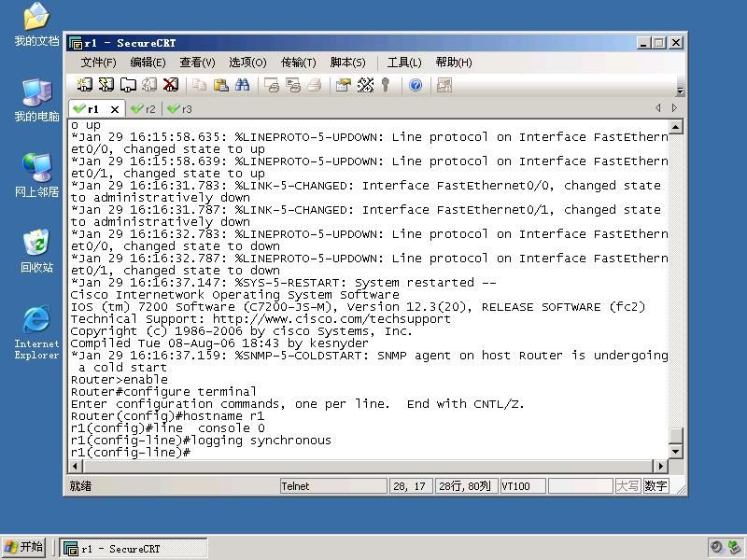This screenshot has height=560, width=747.
Task: Click the Copy toolbar icon
Action: 199,85
